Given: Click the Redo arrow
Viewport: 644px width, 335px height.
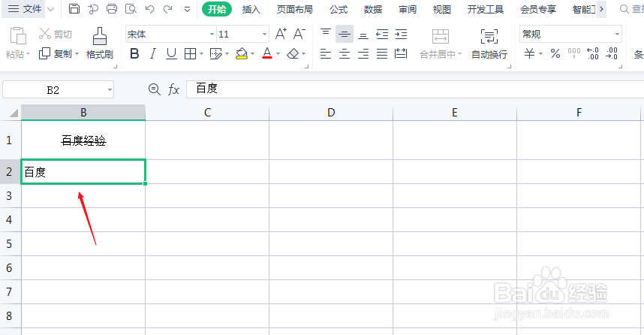Looking at the screenshot, I should (167, 8).
